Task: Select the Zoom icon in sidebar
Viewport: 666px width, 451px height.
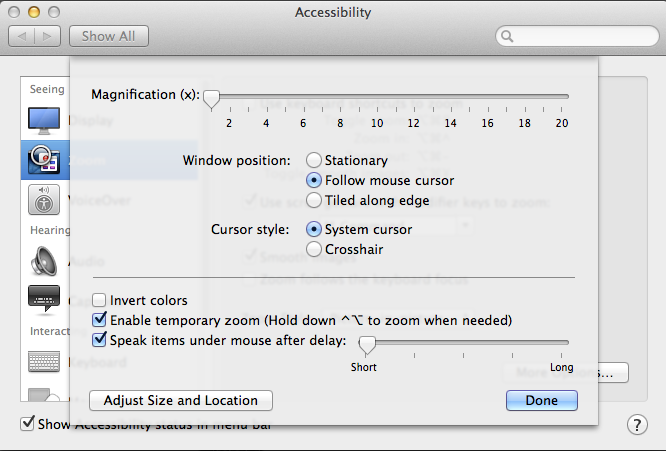Action: coord(43,160)
